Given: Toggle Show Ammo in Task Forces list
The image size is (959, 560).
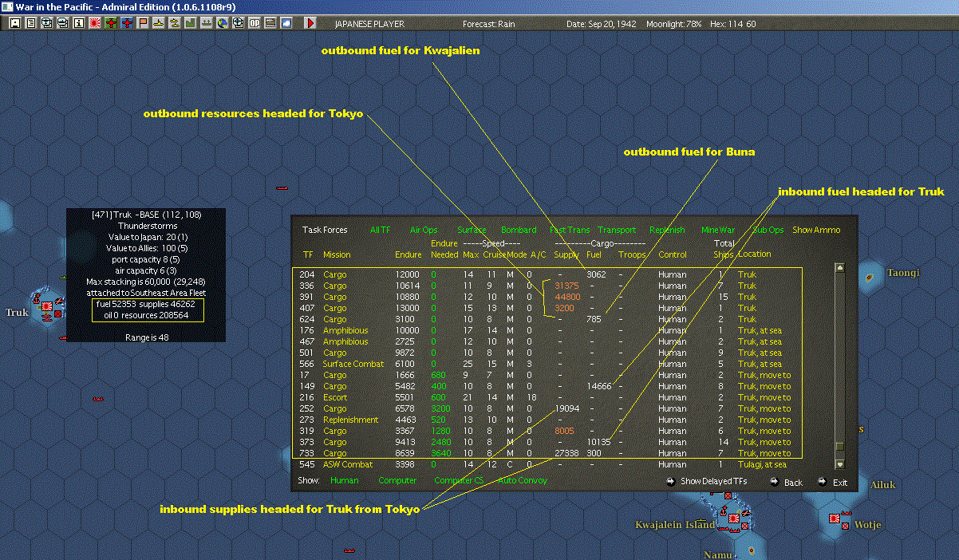Looking at the screenshot, I should point(816,230).
